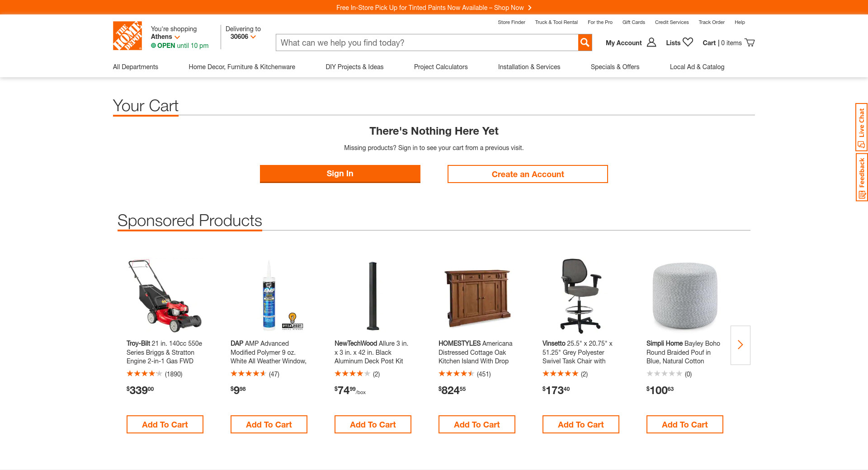
Task: Open the All Departments menu
Action: (136, 67)
